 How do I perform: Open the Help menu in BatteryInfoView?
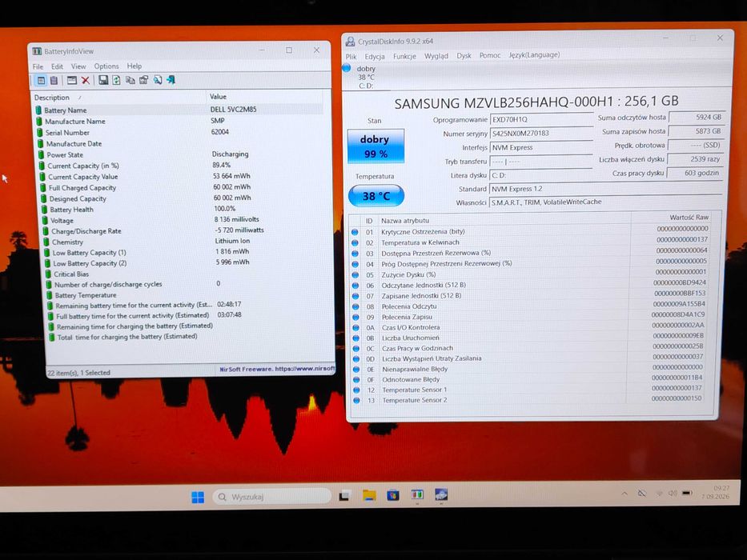pos(135,66)
